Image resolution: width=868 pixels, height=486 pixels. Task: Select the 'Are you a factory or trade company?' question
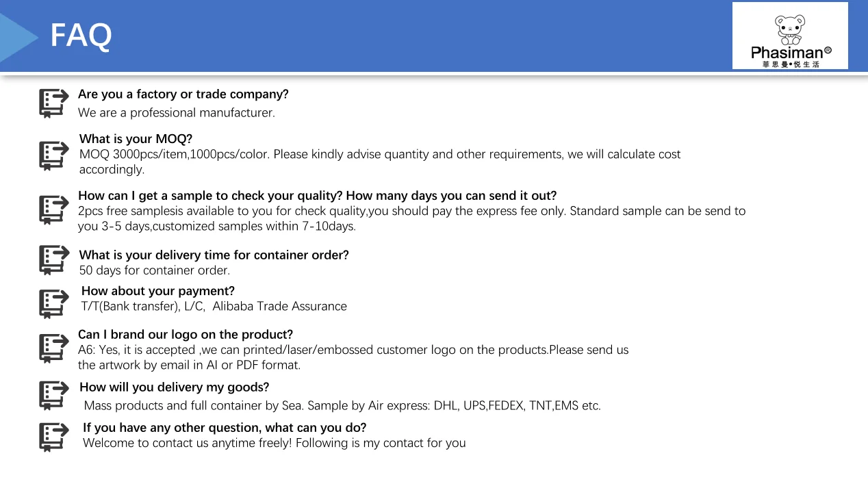click(183, 94)
